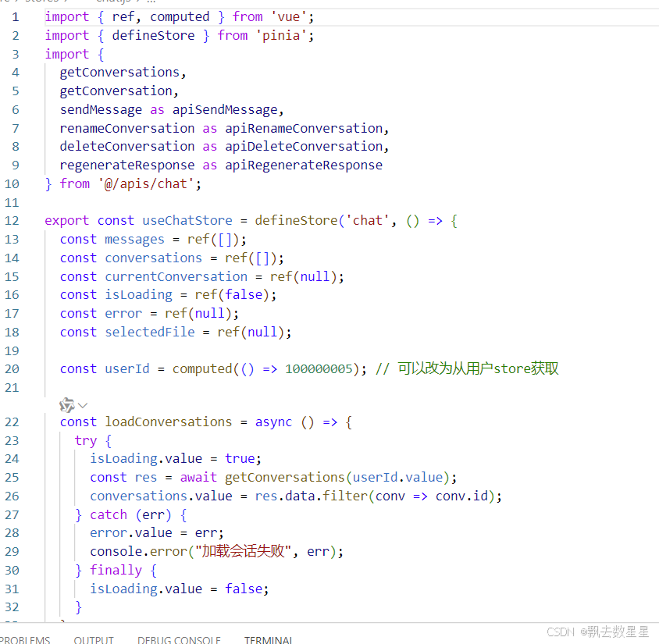Click 'isLoading' declaration on line 16
The height and width of the screenshot is (644, 659).
coord(139,295)
